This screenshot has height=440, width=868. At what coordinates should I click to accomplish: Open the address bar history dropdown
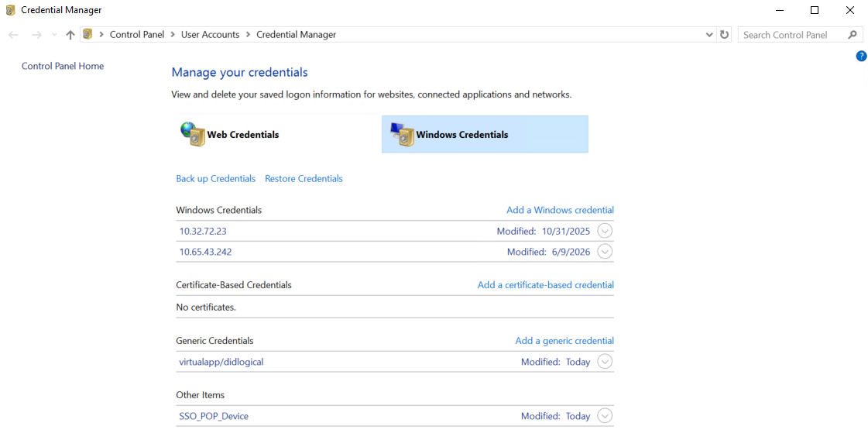pyautogui.click(x=710, y=35)
